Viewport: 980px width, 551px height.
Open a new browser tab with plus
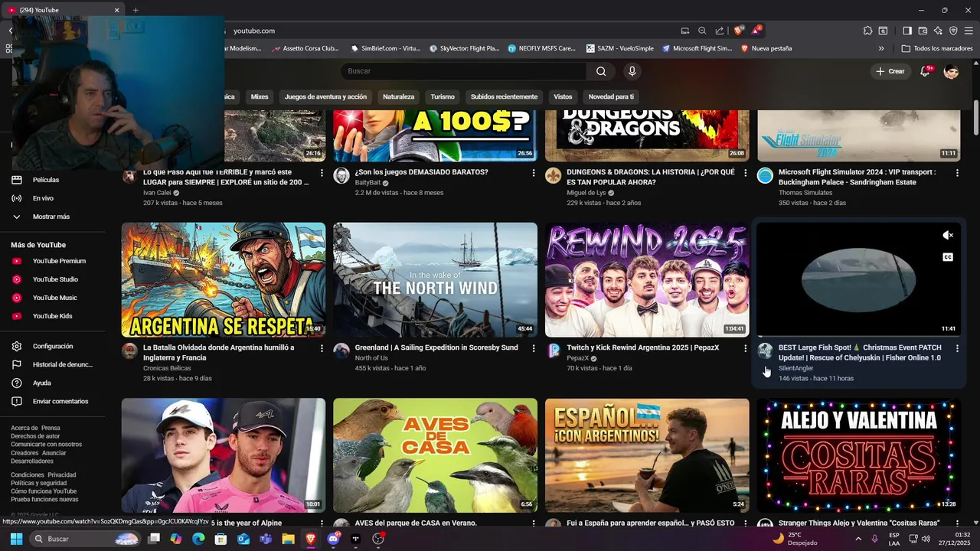(x=136, y=10)
